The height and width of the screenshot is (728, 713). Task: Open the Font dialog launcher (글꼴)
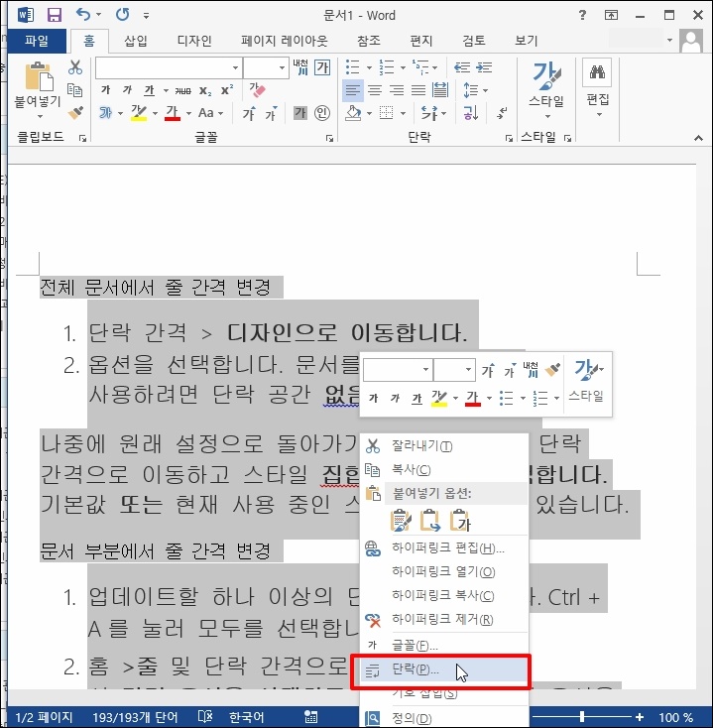(x=329, y=138)
